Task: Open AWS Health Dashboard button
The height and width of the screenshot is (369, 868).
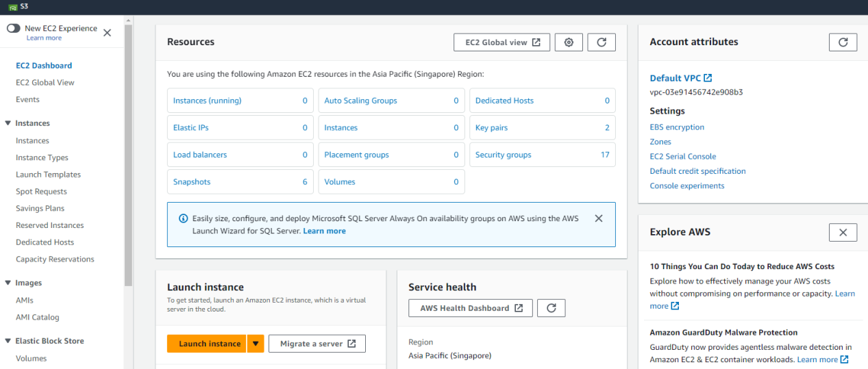Action: click(x=470, y=308)
